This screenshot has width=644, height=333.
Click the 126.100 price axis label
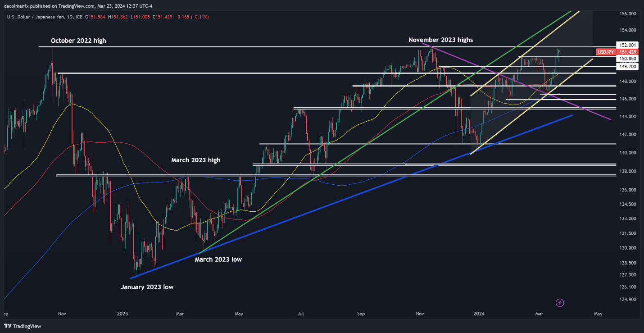628,287
